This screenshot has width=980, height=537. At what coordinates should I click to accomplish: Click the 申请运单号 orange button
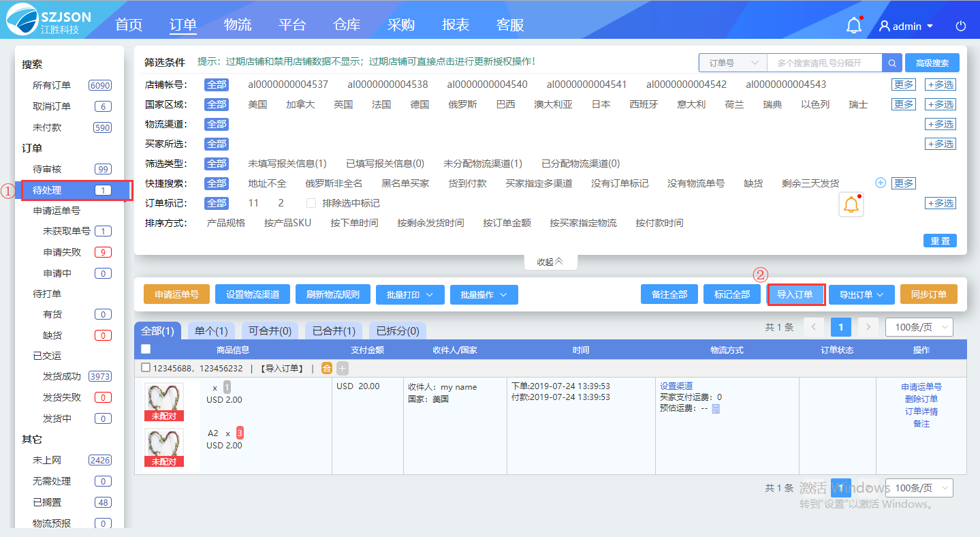[x=176, y=294]
